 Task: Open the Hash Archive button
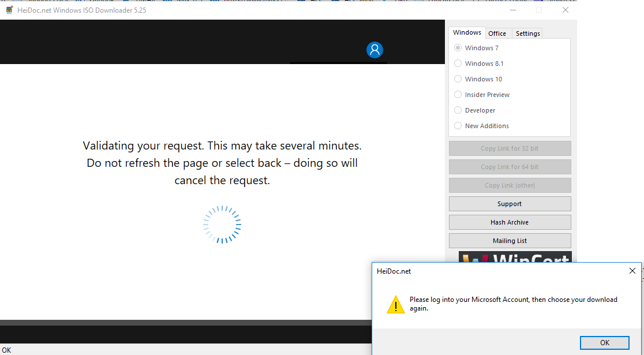510,222
